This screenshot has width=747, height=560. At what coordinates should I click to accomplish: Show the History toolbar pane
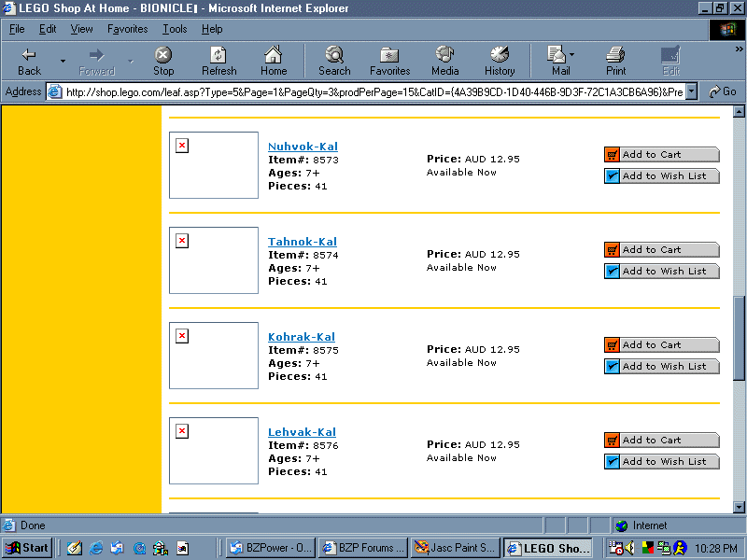500,61
